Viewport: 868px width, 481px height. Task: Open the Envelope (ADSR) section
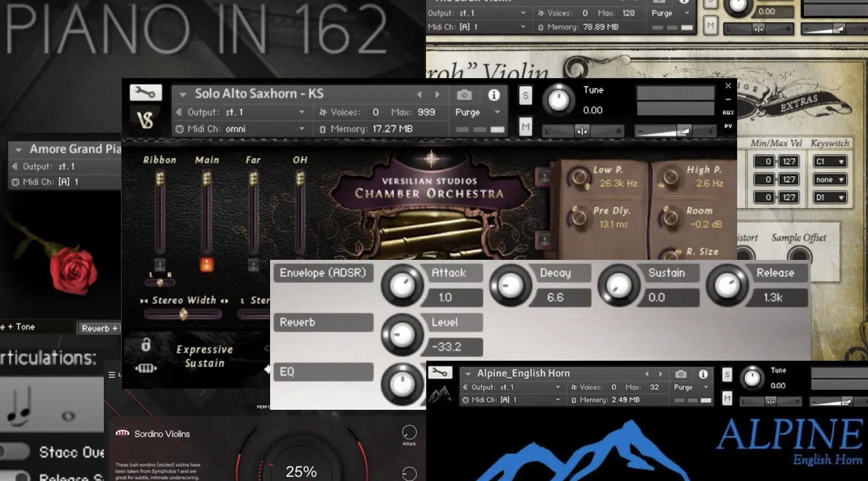[x=323, y=273]
